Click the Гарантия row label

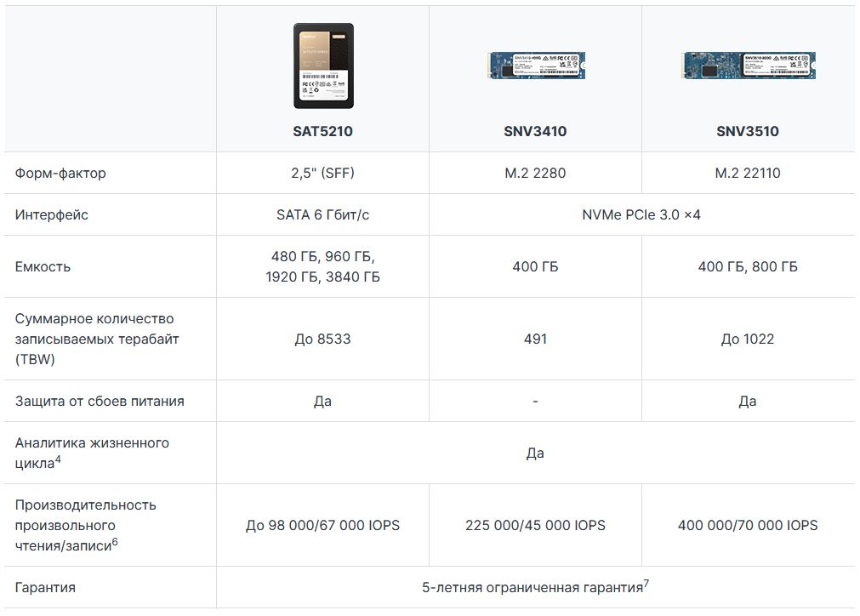(x=45, y=587)
